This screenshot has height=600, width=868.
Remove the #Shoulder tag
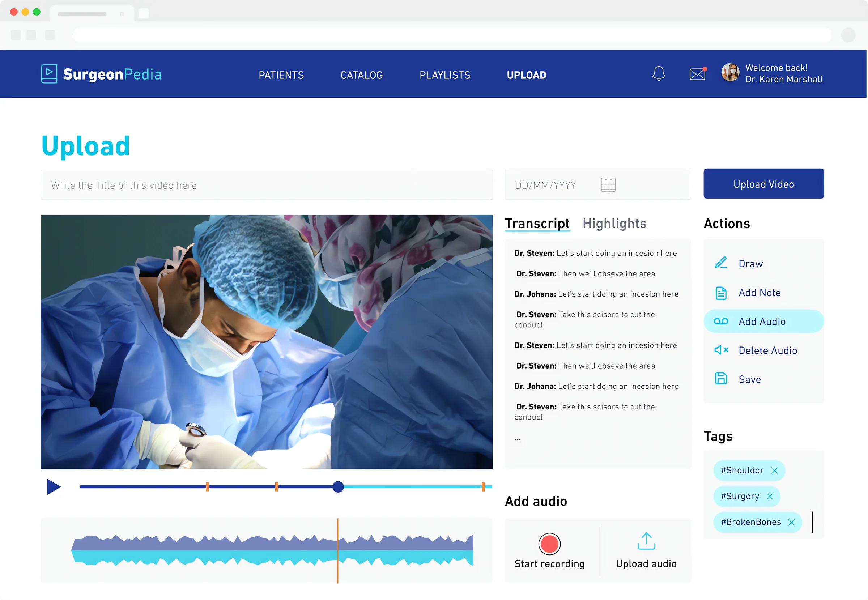click(x=775, y=471)
